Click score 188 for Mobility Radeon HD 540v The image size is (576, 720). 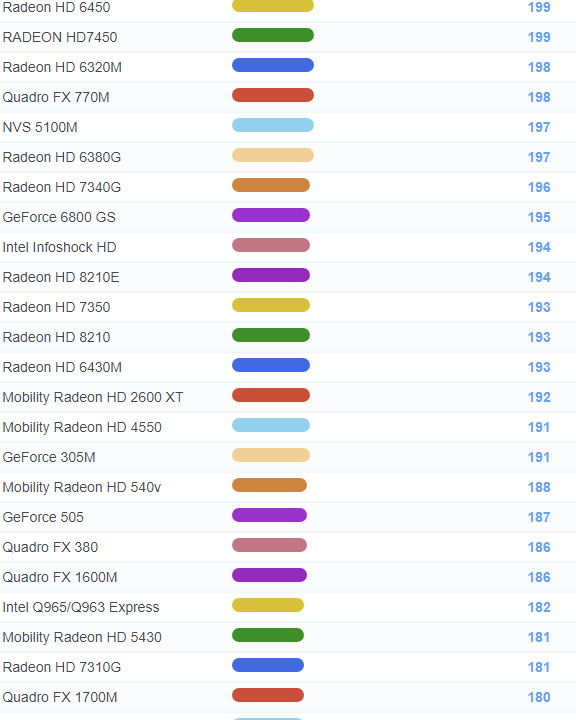pyautogui.click(x=539, y=487)
